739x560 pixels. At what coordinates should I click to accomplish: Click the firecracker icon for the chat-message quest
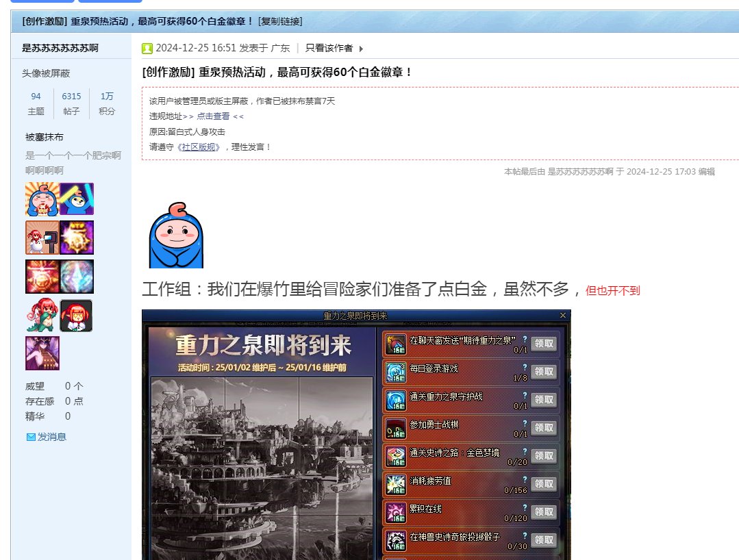395,344
